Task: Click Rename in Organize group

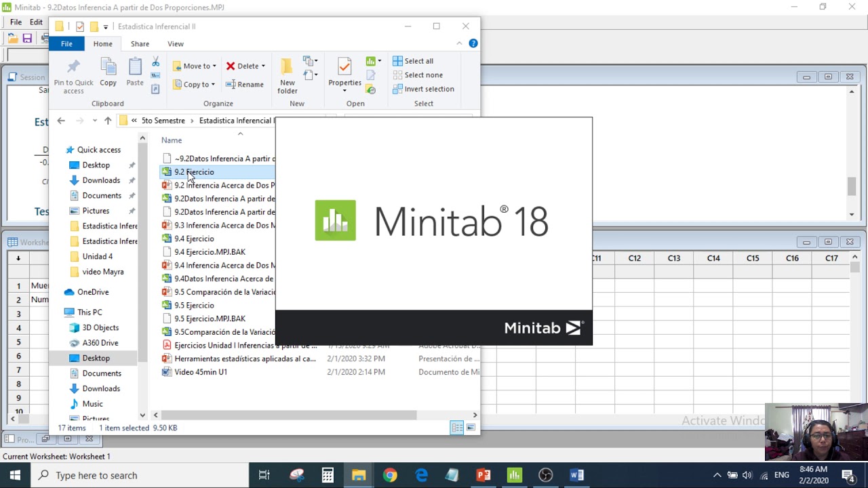Action: click(245, 84)
